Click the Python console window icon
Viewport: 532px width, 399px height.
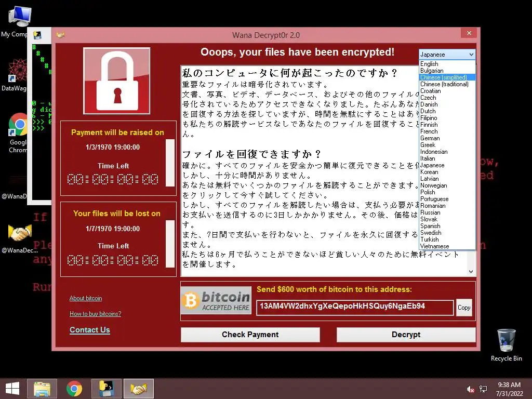37,35
